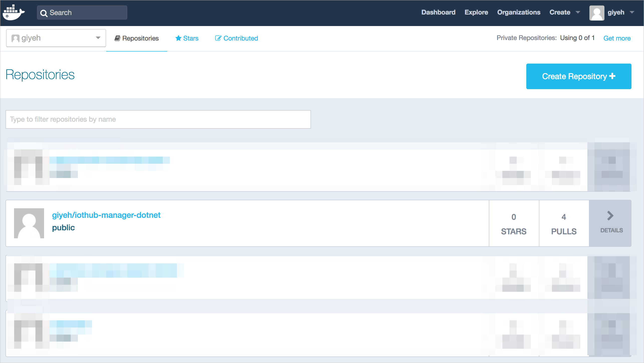Click the filter repositories by name field
The width and height of the screenshot is (644, 363).
click(158, 119)
